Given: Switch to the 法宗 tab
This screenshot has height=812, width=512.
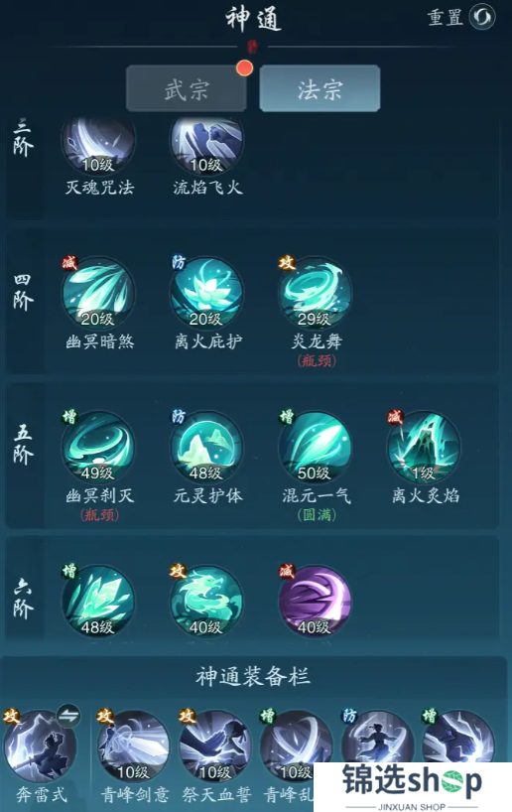Looking at the screenshot, I should tap(320, 88).
